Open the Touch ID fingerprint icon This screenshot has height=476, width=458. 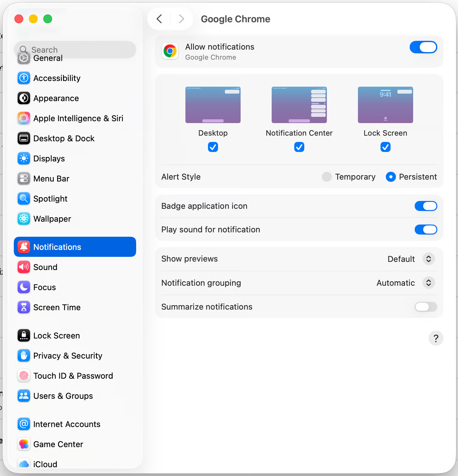pyautogui.click(x=24, y=376)
